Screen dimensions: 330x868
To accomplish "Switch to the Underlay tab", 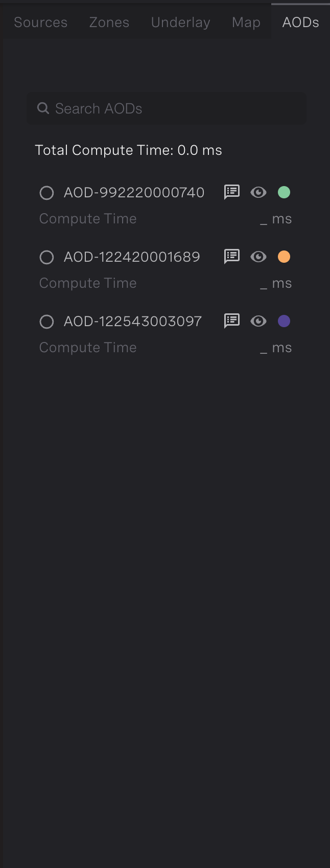I will coord(181,22).
